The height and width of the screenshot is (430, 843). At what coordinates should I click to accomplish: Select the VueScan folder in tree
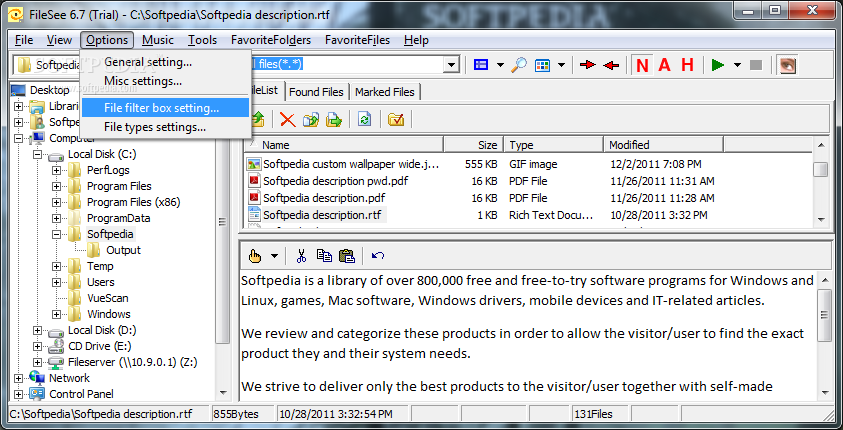[x=108, y=298]
